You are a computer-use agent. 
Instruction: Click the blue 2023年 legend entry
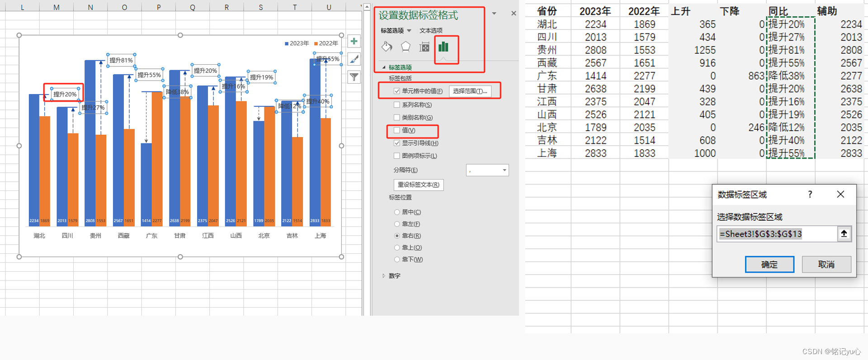[297, 43]
